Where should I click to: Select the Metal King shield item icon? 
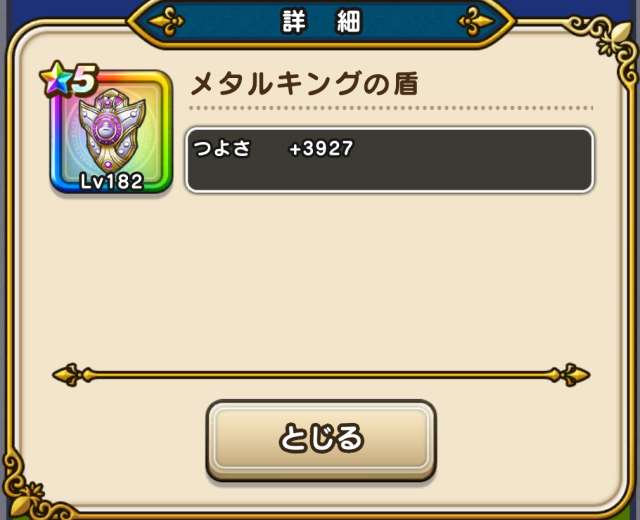(x=112, y=131)
